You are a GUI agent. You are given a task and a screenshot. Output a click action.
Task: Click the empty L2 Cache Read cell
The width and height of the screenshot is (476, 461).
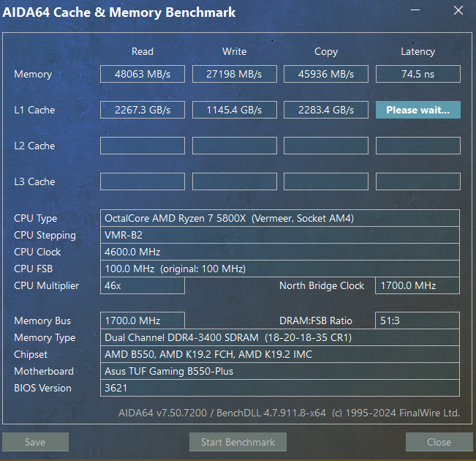pyautogui.click(x=143, y=146)
